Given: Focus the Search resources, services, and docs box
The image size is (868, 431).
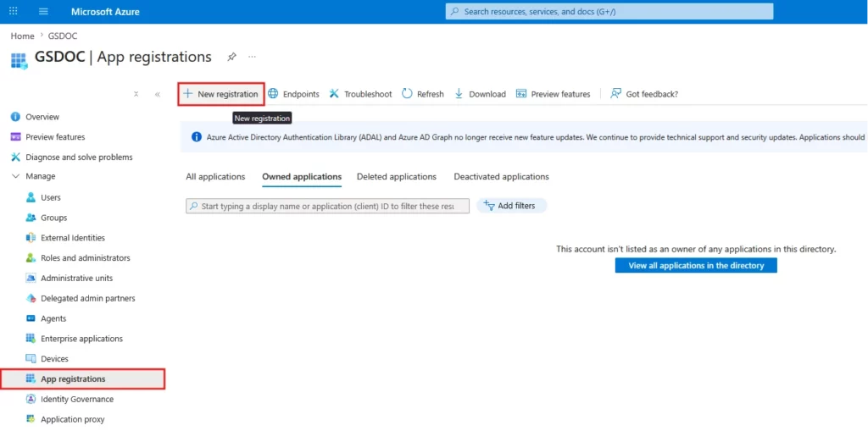Looking at the screenshot, I should point(609,11).
